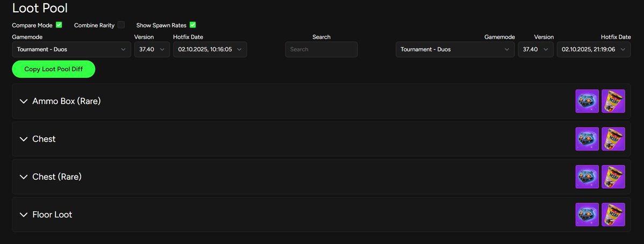This screenshot has height=244, width=644.
Task: Click the noodle cup item in Chest row
Action: [x=613, y=139]
